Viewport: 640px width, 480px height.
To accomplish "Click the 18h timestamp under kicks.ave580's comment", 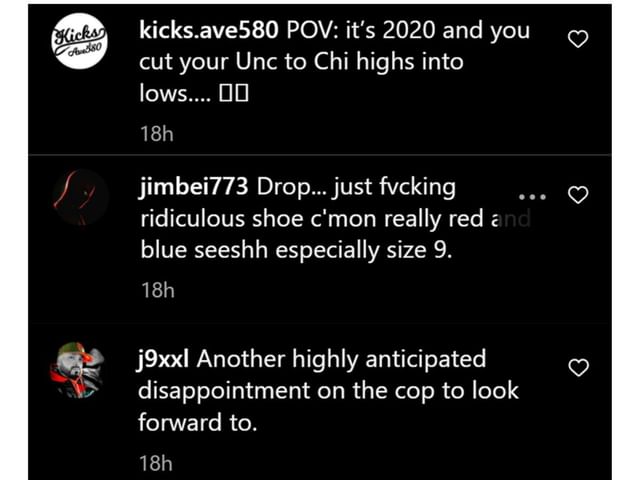I will pos(157,134).
